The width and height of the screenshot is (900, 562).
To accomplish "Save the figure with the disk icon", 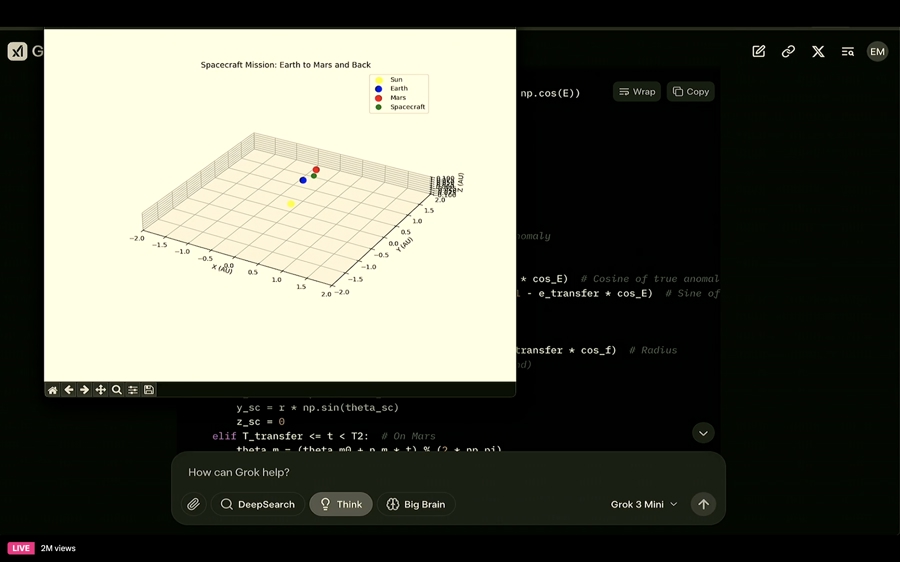I will (x=149, y=390).
